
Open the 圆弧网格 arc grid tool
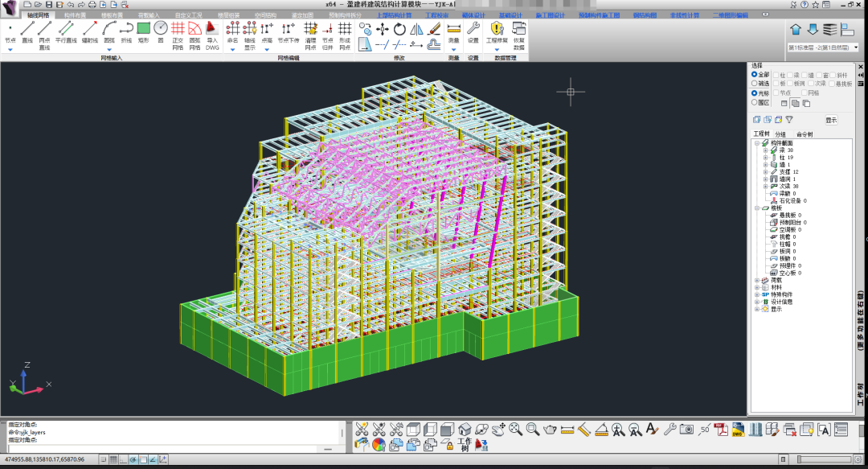click(x=194, y=36)
